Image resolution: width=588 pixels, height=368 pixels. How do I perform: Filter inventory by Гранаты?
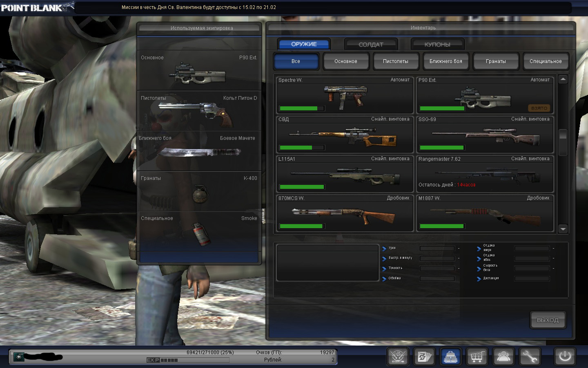[496, 61]
